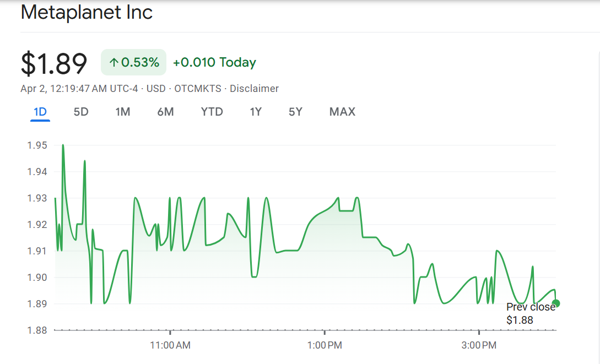View the YTD performance chart
This screenshot has height=364, width=600.
pyautogui.click(x=212, y=111)
